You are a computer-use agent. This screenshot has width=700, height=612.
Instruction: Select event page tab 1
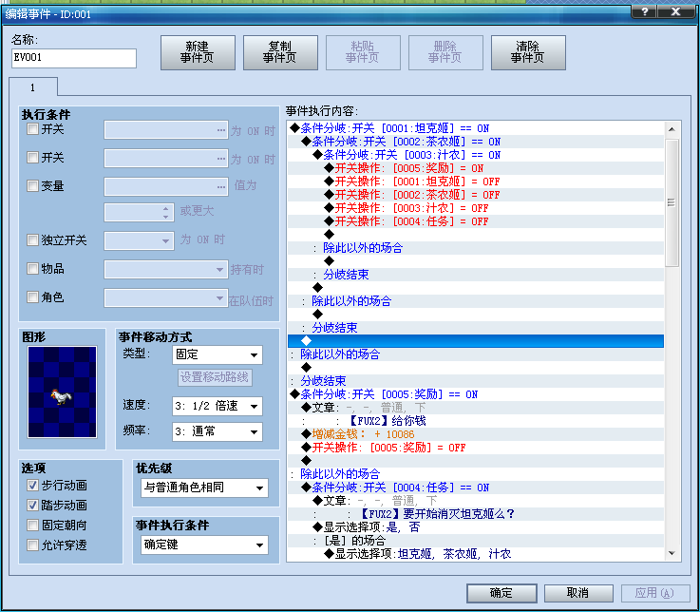tap(32, 87)
